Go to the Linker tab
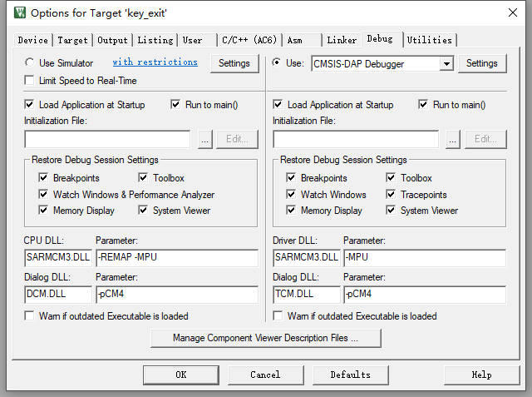Image resolution: width=532 pixels, height=397 pixels. 342,40
